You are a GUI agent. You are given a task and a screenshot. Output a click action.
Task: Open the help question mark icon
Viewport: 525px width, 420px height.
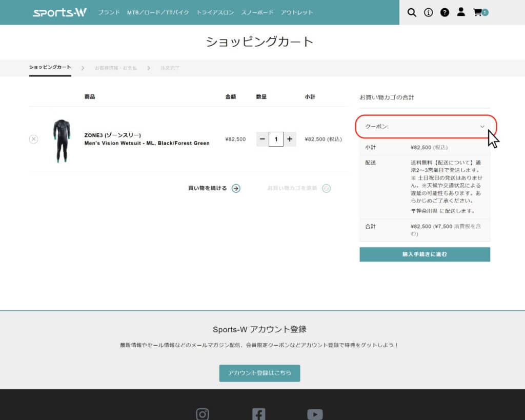(x=445, y=12)
